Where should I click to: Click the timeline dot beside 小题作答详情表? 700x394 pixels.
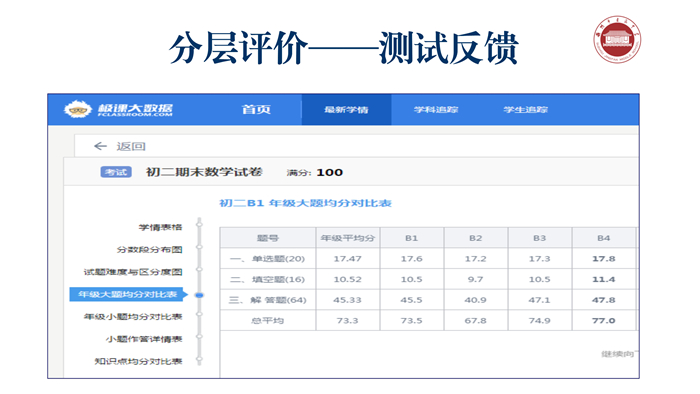pos(200,336)
